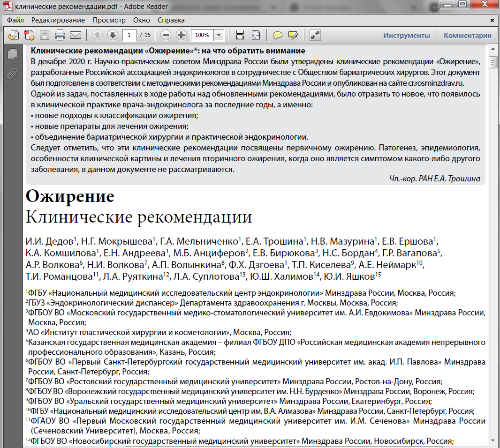Click the save file floppy icon

pyautogui.click(x=45, y=35)
